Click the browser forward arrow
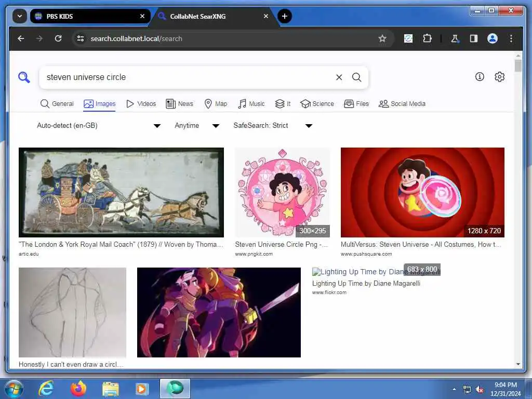Screen dimensions: 532x399 [39, 38]
